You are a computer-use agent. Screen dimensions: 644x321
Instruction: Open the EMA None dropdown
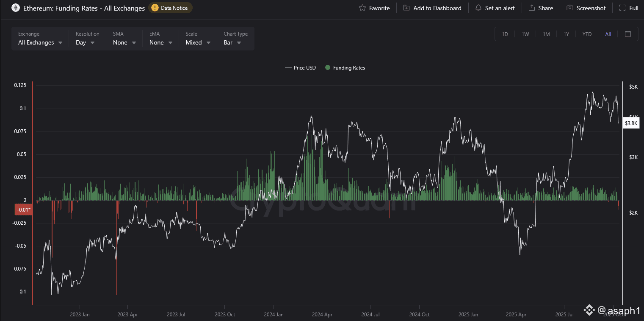(161, 42)
